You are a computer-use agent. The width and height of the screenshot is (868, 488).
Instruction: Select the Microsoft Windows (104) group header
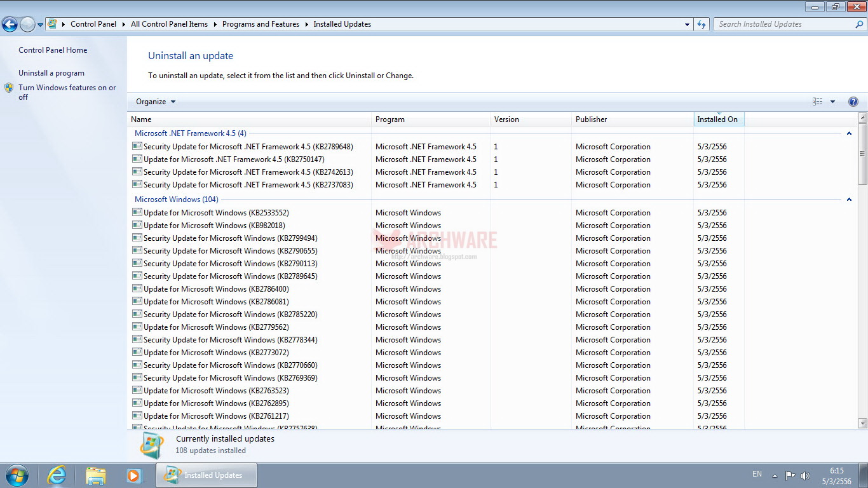177,200
